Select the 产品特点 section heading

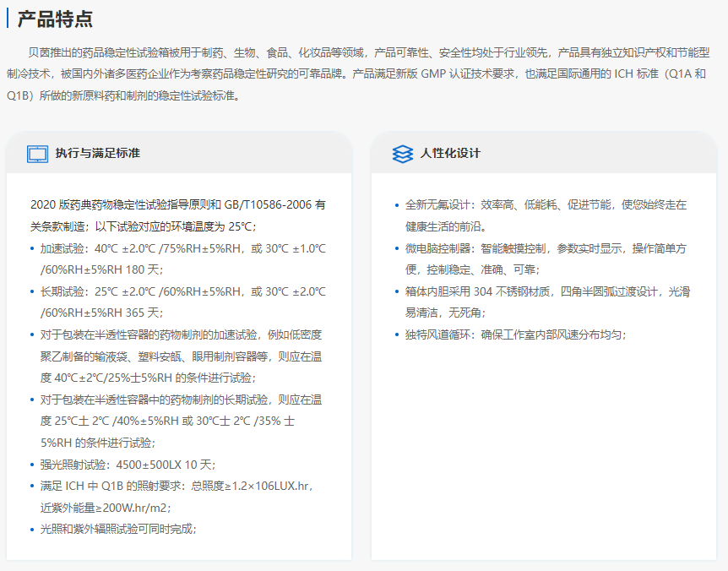(x=56, y=19)
